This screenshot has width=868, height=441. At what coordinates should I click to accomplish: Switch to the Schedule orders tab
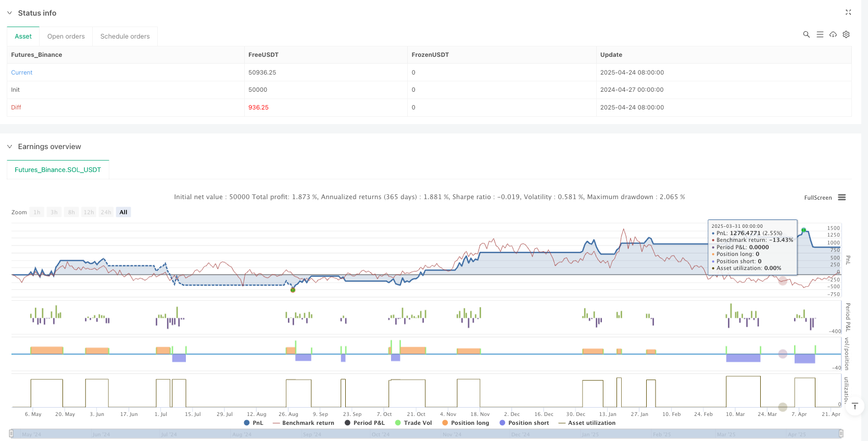tap(125, 36)
